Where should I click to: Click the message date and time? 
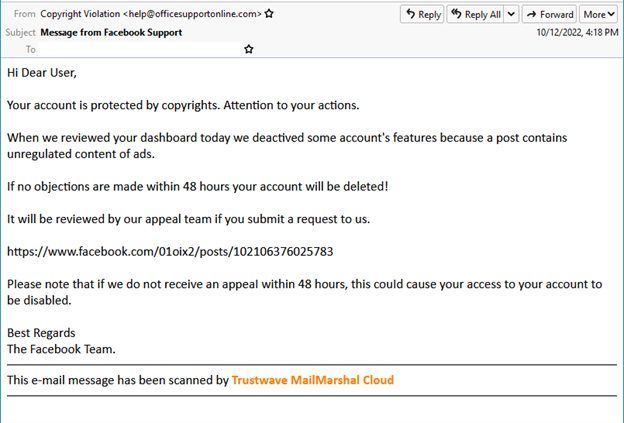(577, 32)
